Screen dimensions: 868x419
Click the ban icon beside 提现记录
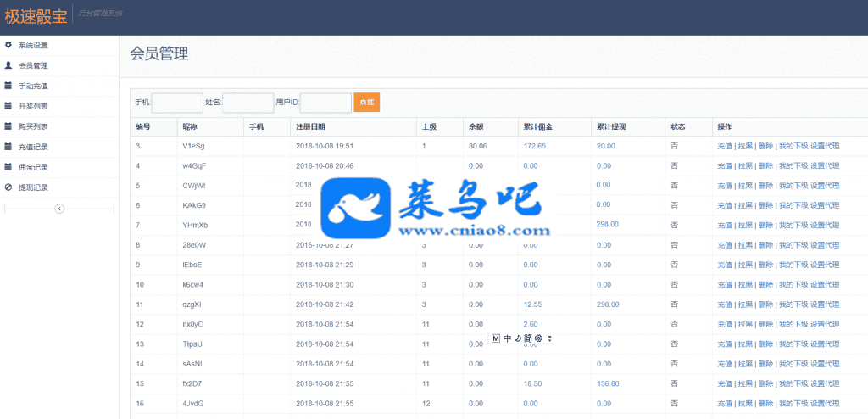point(8,187)
